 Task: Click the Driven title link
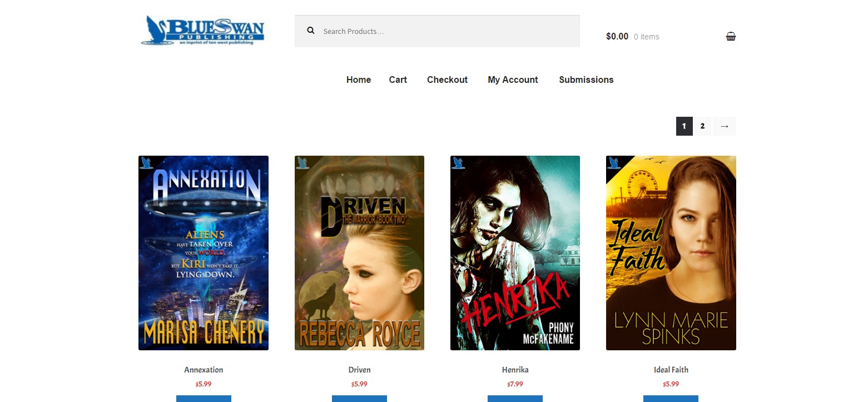point(359,370)
